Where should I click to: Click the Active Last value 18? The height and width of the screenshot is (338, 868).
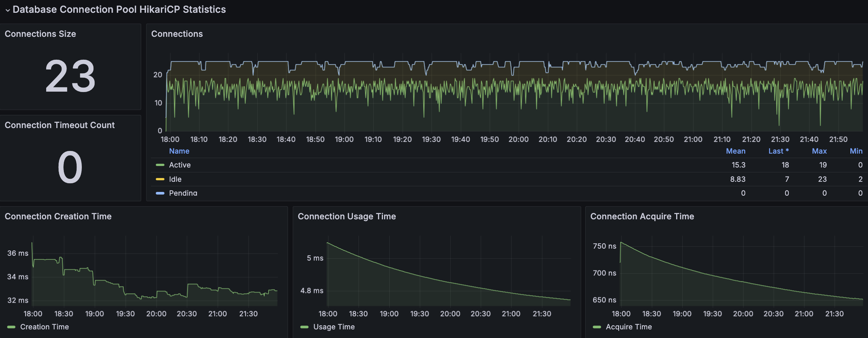point(785,165)
